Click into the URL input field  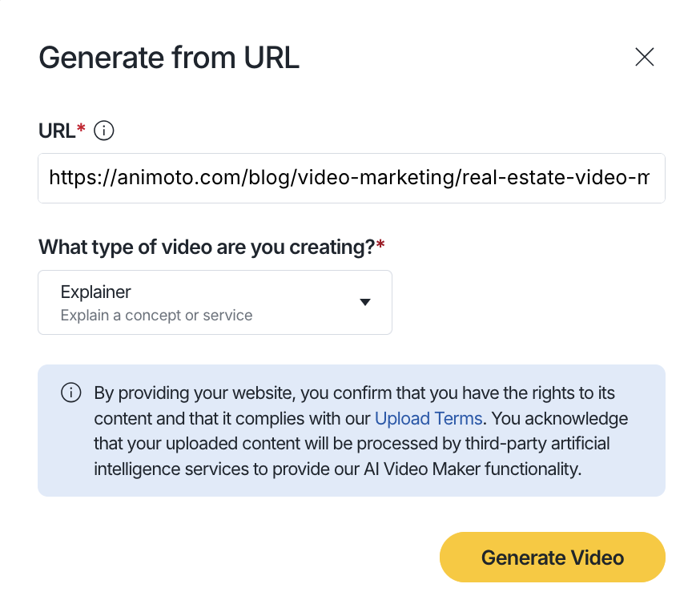[351, 178]
